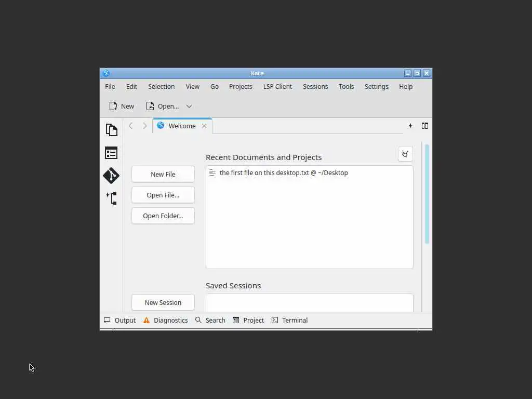The image size is (532, 399).
Task: Maximize the Kate window
Action: tap(417, 73)
